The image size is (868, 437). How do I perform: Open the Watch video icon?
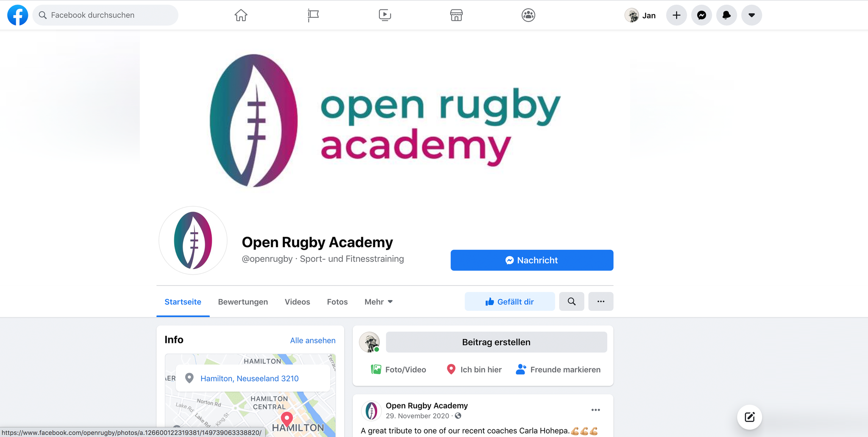(x=384, y=15)
